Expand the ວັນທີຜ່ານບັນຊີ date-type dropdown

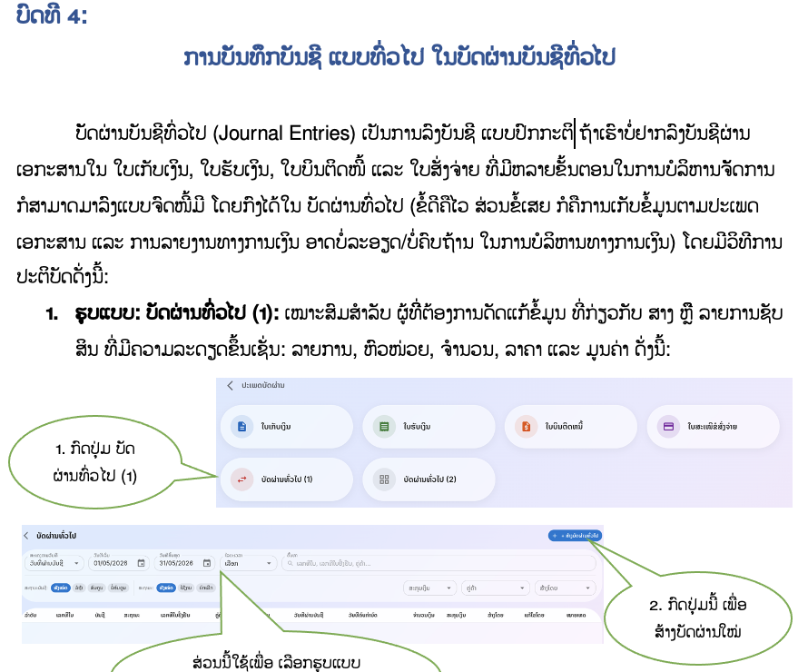click(54, 563)
